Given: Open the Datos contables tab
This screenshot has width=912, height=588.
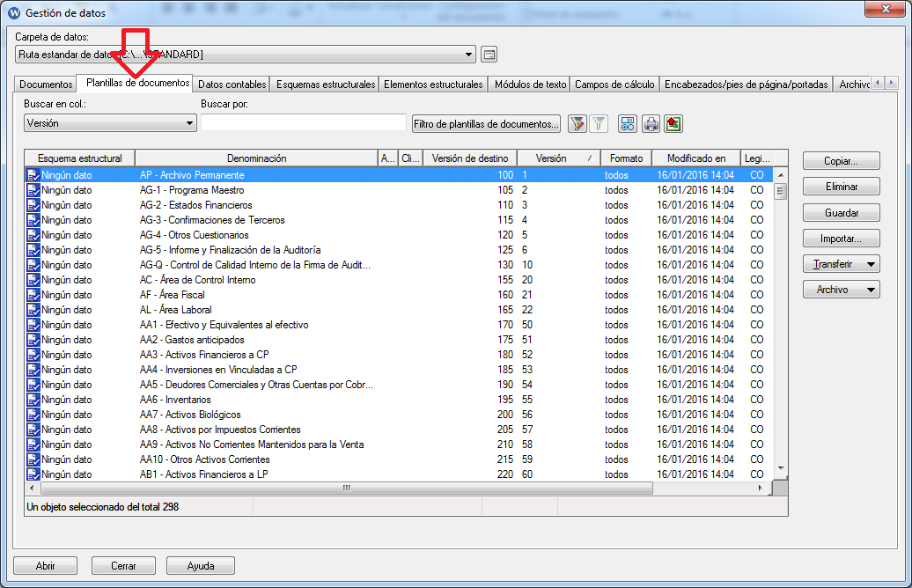Looking at the screenshot, I should 232,85.
